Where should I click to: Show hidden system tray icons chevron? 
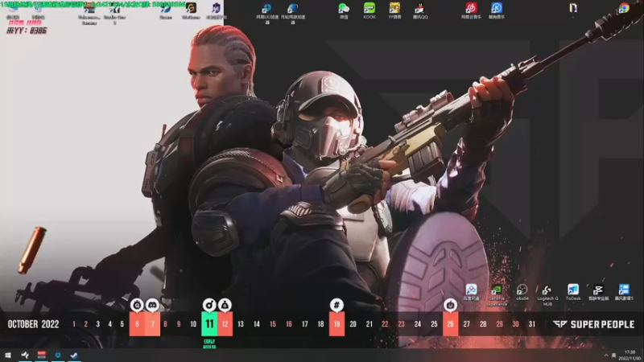(606, 356)
